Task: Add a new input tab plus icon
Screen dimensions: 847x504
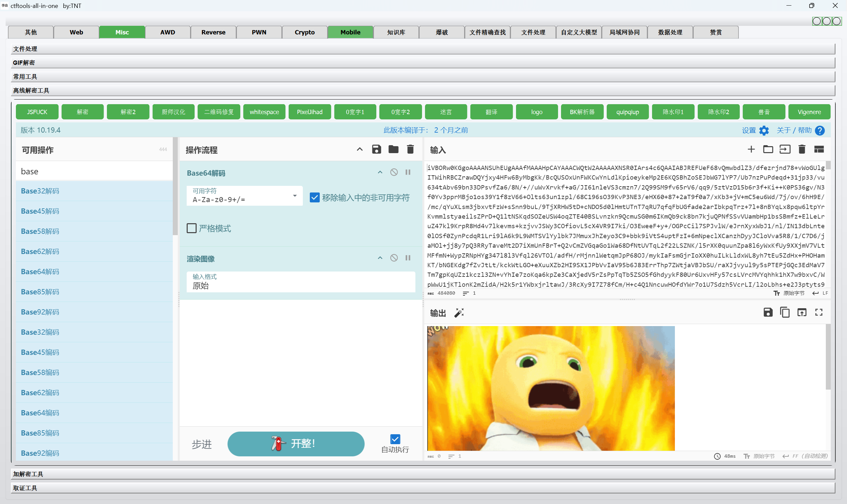Action: coord(751,149)
